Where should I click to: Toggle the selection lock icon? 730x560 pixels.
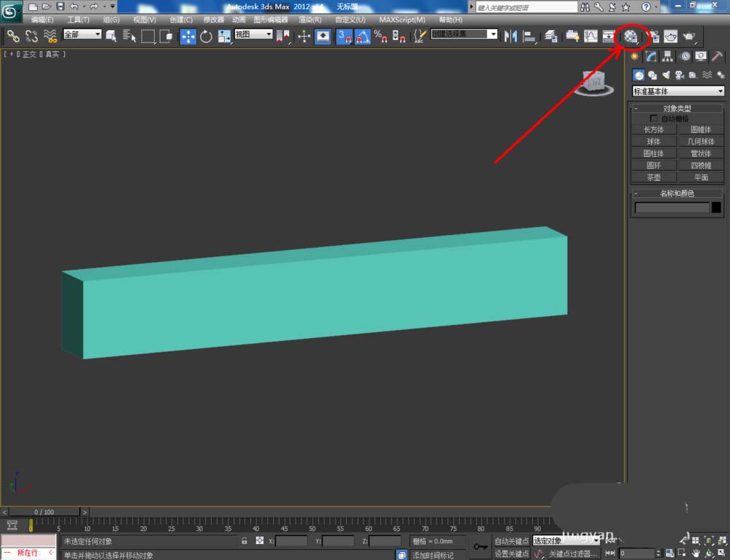tap(245, 541)
